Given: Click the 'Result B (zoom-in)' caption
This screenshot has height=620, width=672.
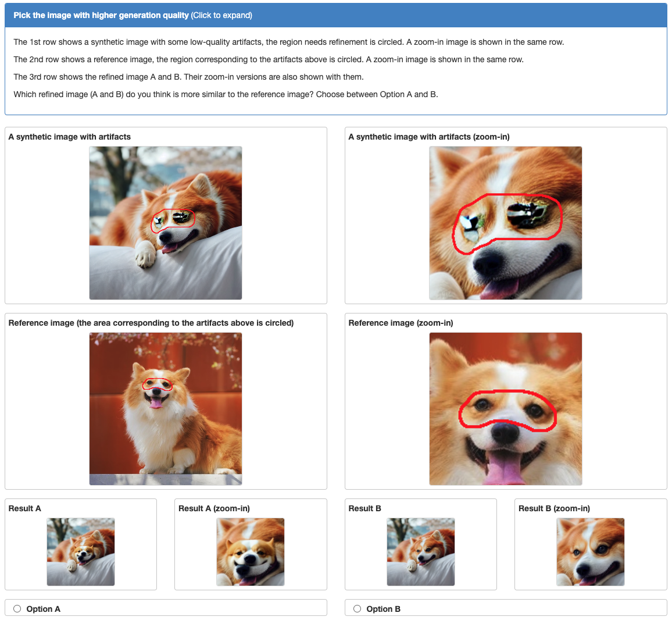Looking at the screenshot, I should pyautogui.click(x=554, y=508).
